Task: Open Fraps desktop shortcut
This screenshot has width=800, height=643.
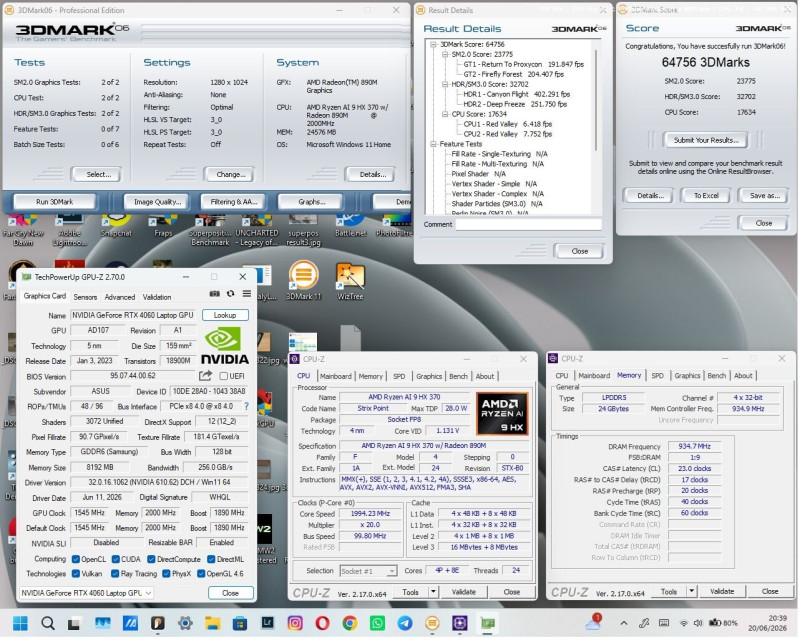Action: [x=163, y=226]
